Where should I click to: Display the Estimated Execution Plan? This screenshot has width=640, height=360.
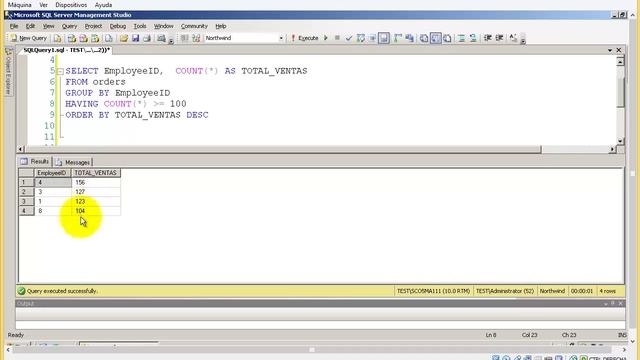(360, 38)
